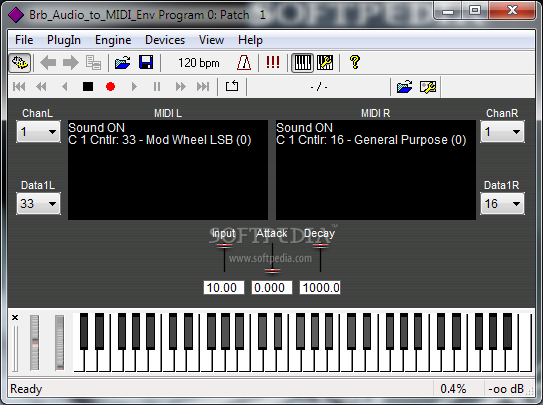Image resolution: width=543 pixels, height=405 pixels.
Task: Toggle the metronome icon
Action: pos(244,63)
